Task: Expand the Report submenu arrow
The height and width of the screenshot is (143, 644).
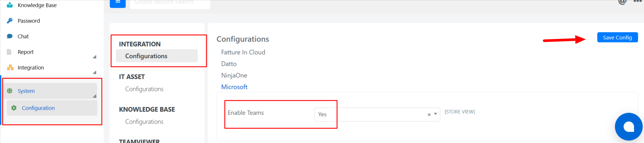Action: coord(95,57)
